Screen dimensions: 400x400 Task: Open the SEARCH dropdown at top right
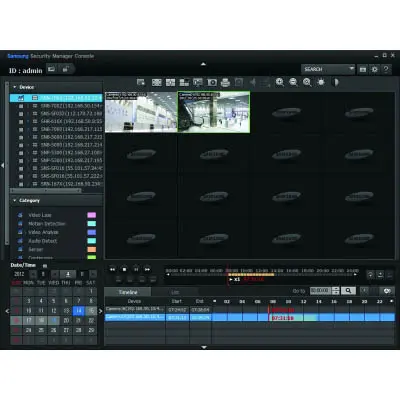pos(328,69)
